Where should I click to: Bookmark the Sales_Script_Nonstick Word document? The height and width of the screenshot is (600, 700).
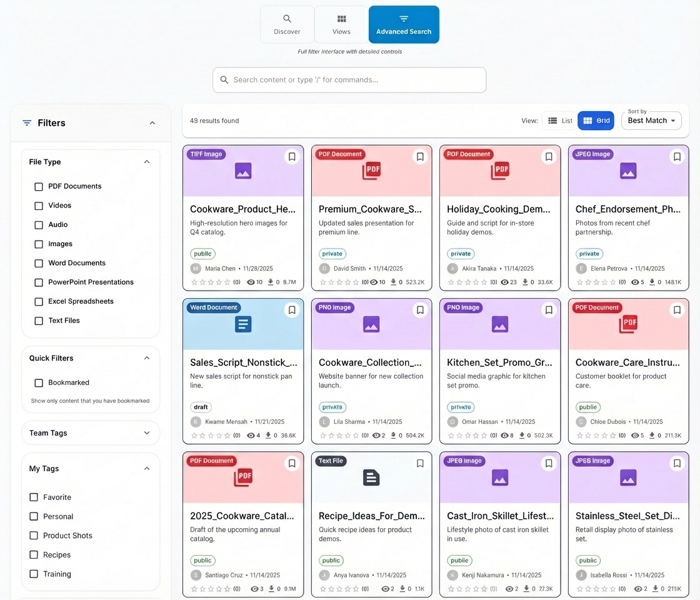point(291,309)
